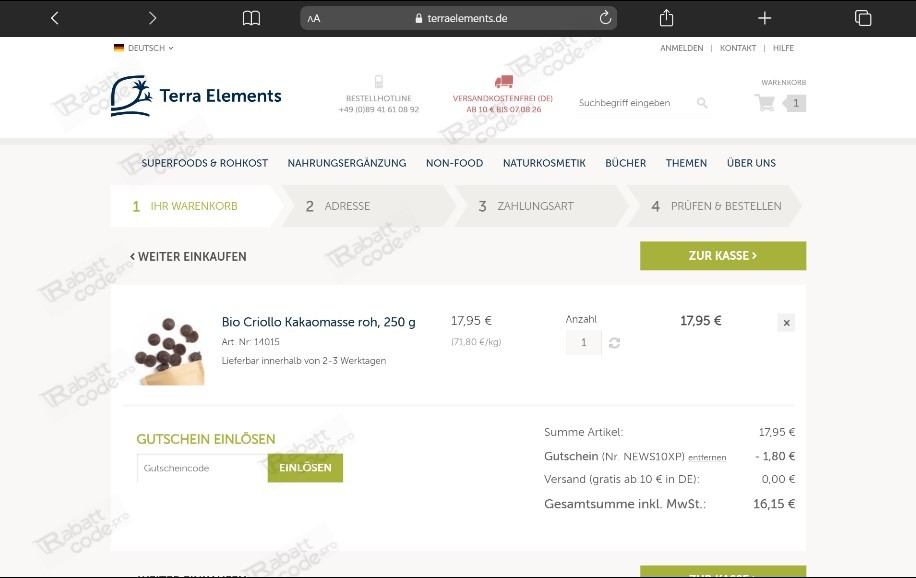Image resolution: width=916 pixels, height=578 pixels.
Task: Open the share sheet icon
Action: (666, 18)
